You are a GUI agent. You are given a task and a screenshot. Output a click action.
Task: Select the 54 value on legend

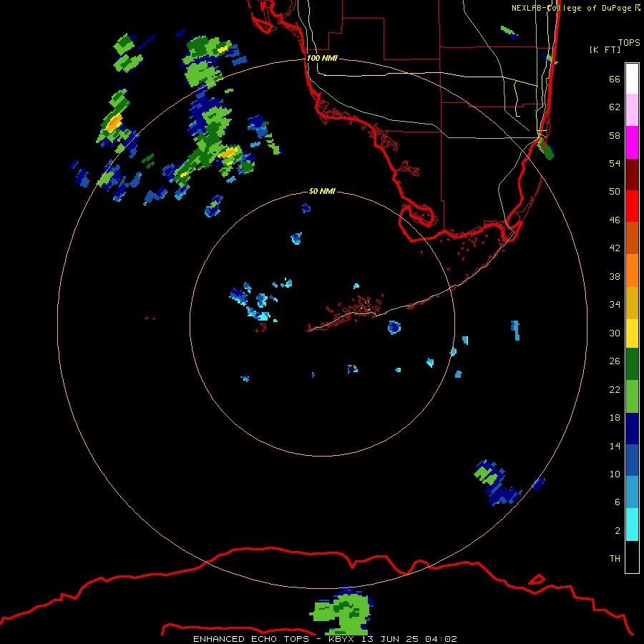[615, 163]
